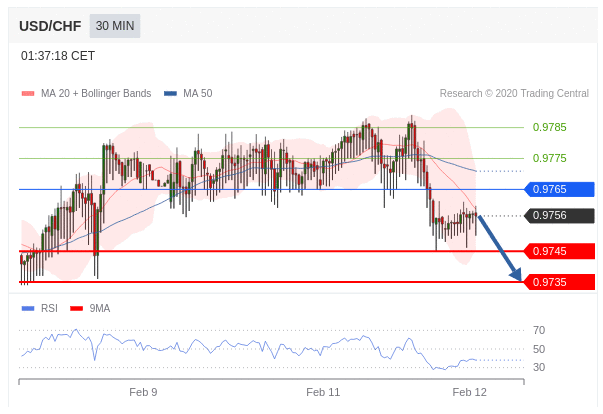Click the USD/CHF pair title
Viewport: 603px width, 414px height.
[x=50, y=26]
